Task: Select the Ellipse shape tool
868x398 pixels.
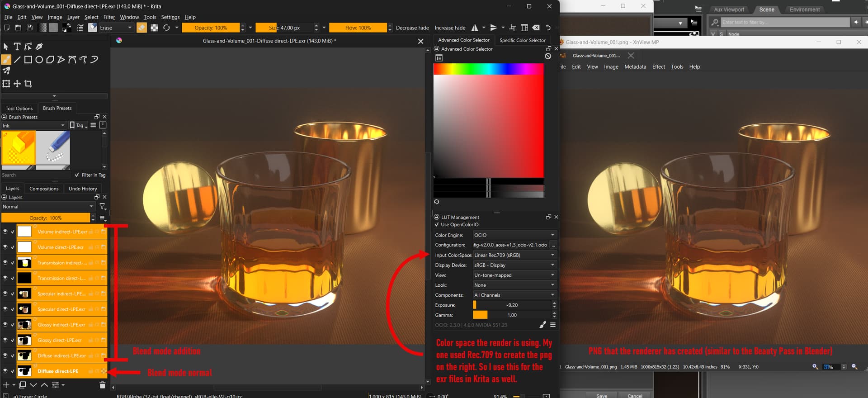Action: point(39,60)
